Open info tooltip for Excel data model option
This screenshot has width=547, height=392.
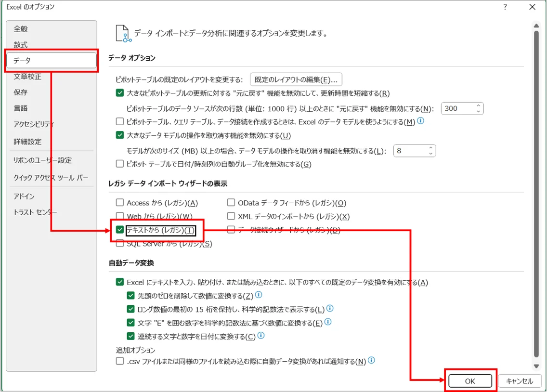(421, 121)
